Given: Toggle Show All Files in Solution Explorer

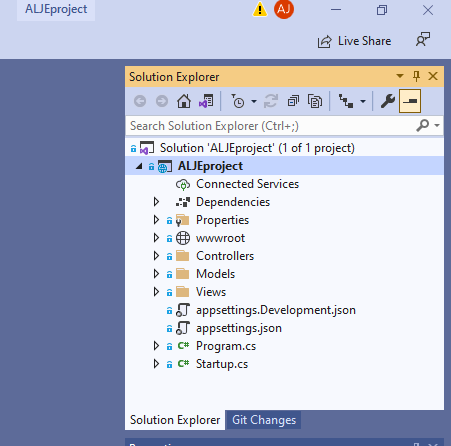Looking at the screenshot, I should [315, 101].
